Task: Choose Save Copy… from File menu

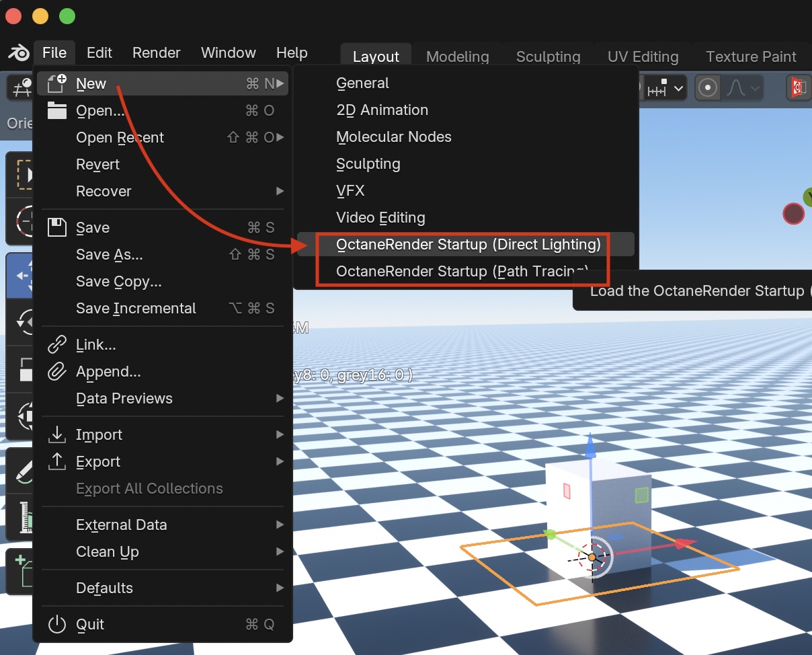Action: coord(163,281)
